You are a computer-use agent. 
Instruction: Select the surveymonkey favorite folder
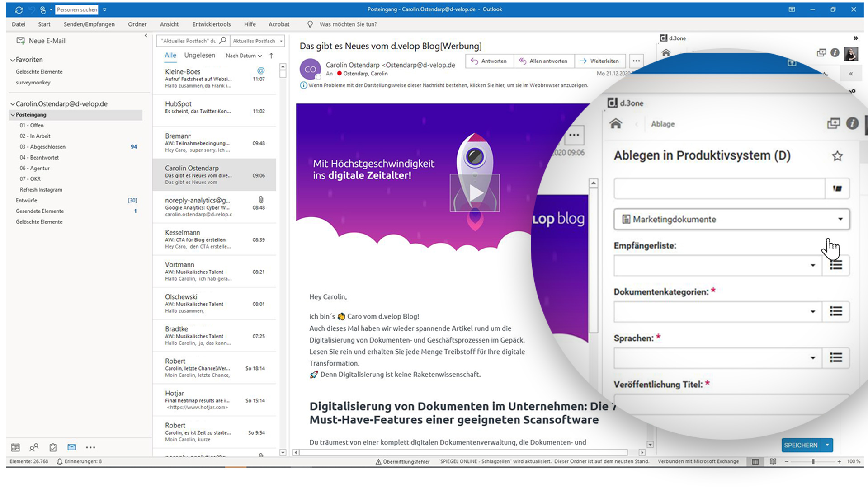click(33, 83)
